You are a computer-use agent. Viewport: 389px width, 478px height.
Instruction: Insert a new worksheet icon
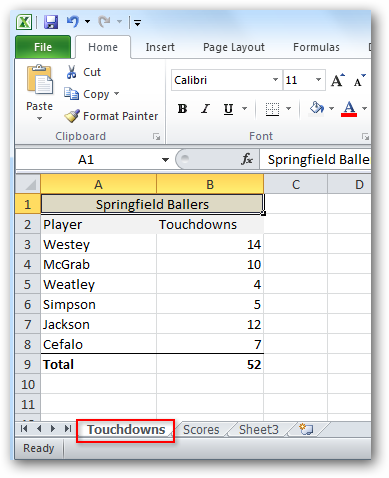click(306, 429)
